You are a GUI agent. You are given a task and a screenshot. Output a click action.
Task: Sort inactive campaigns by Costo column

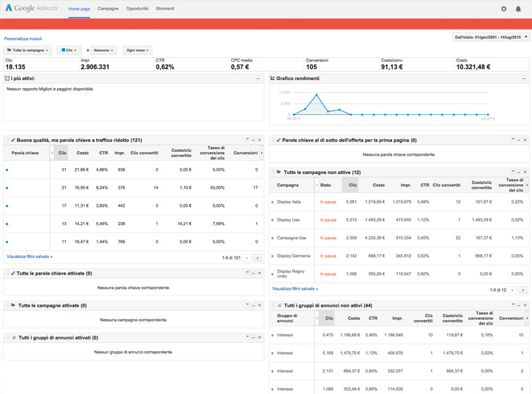(378, 185)
